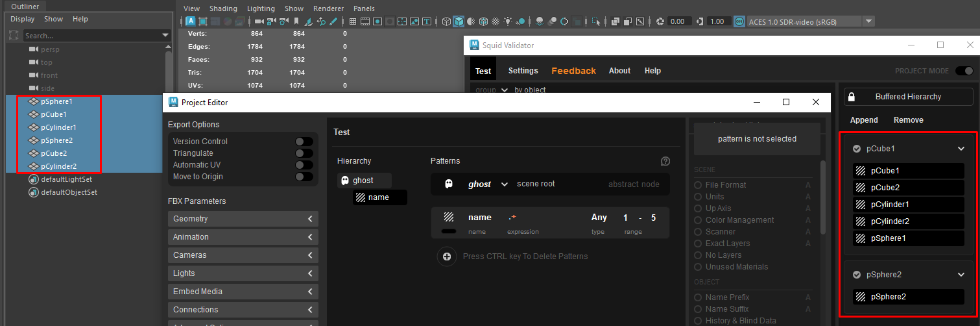This screenshot has height=326, width=980.
Task: Toggle the Triangulate switch
Action: pyautogui.click(x=304, y=153)
